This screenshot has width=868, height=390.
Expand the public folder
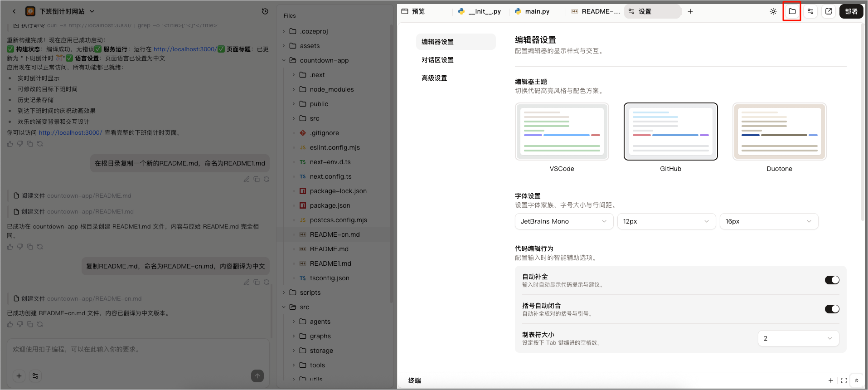[x=294, y=104]
